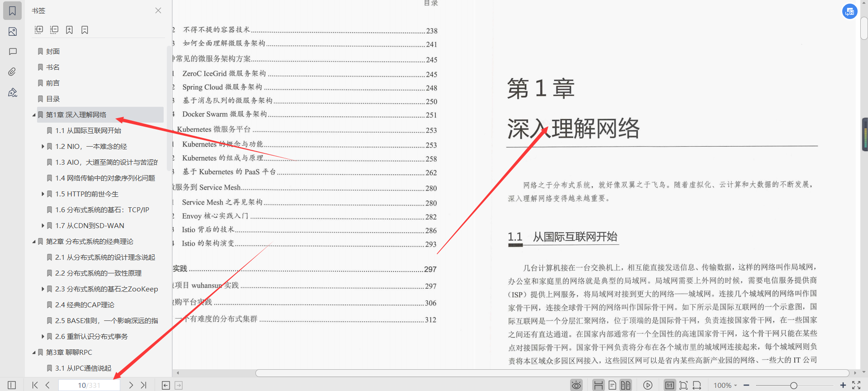This screenshot has height=391, width=868.
Task: Click the previous view back icon
Action: 166,385
